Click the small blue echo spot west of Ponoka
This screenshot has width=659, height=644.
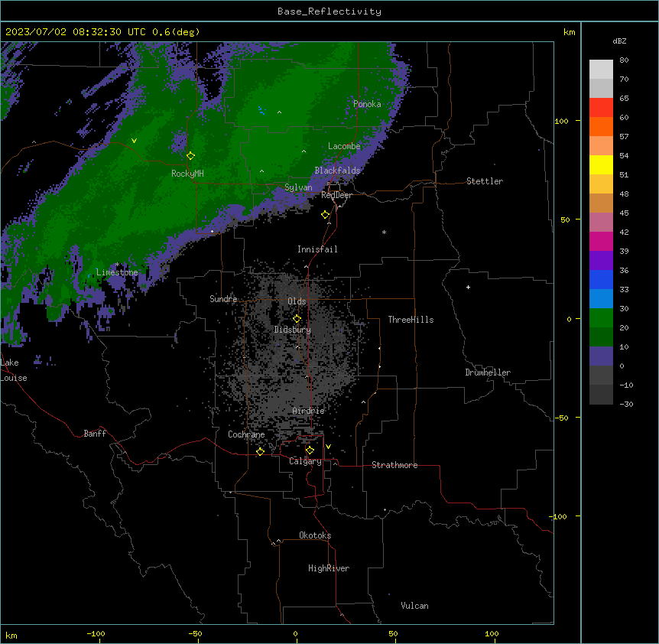pos(261,111)
